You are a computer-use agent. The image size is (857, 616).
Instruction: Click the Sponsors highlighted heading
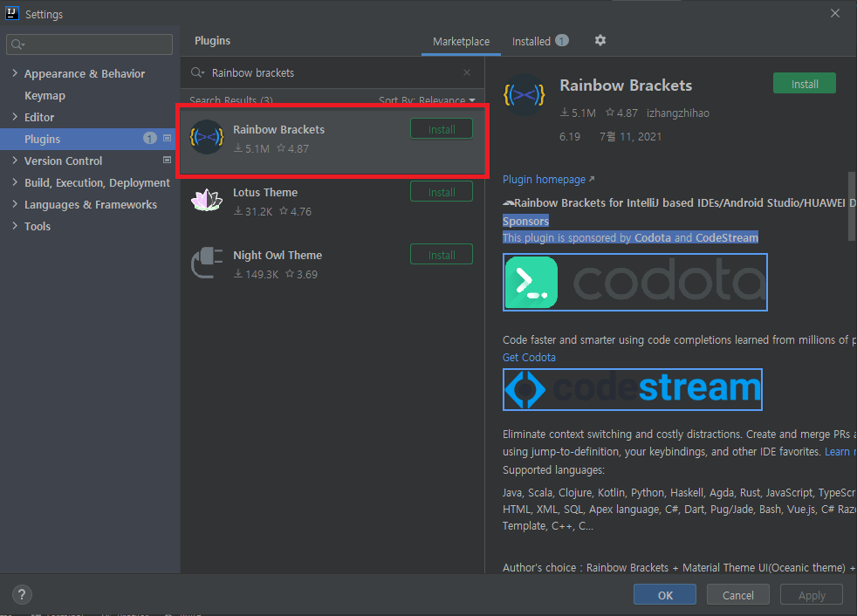point(525,221)
